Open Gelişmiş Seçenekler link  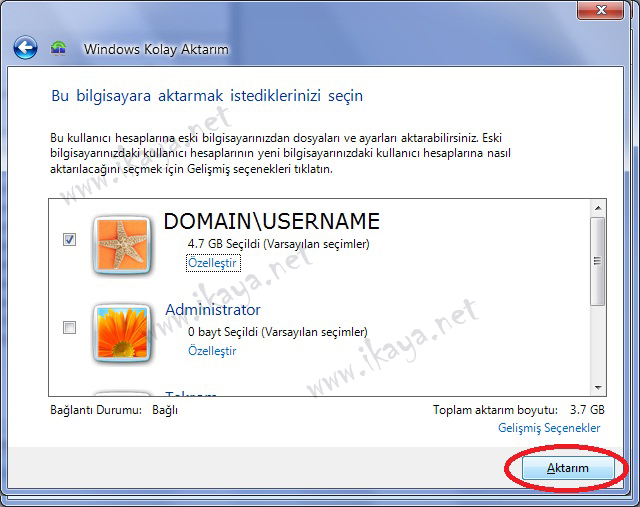[x=549, y=428]
